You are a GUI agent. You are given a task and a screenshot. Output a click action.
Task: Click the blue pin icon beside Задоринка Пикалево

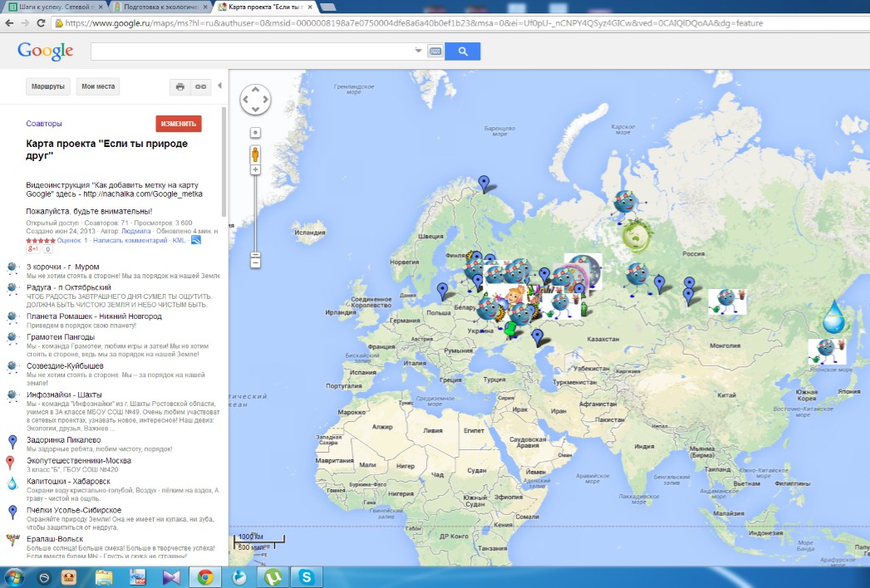point(12,442)
